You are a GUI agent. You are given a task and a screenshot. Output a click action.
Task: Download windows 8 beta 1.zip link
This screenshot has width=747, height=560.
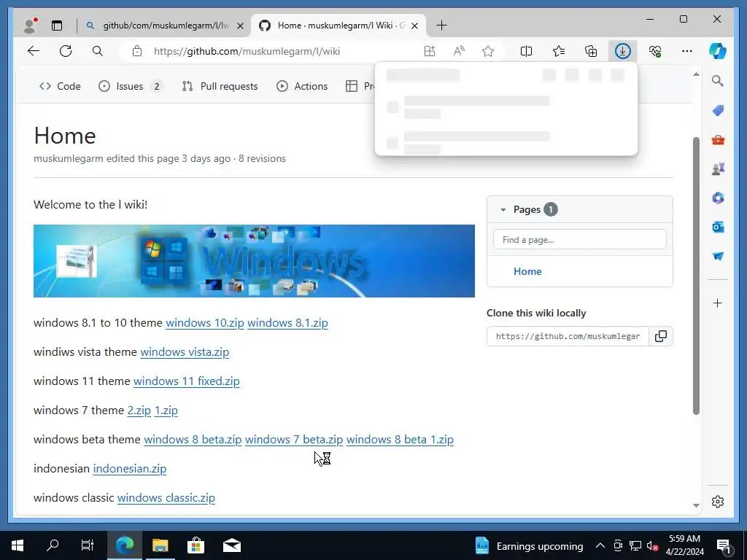pyautogui.click(x=400, y=439)
